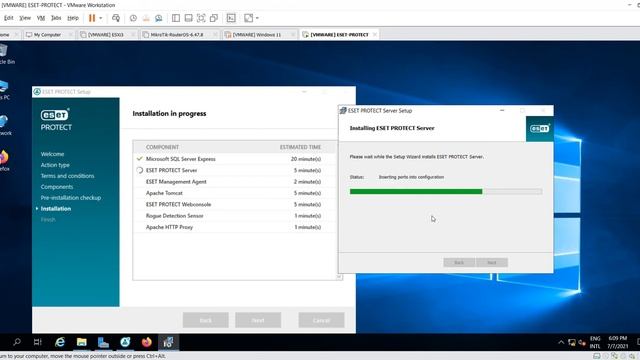Click the Components step in sidebar

57,187
